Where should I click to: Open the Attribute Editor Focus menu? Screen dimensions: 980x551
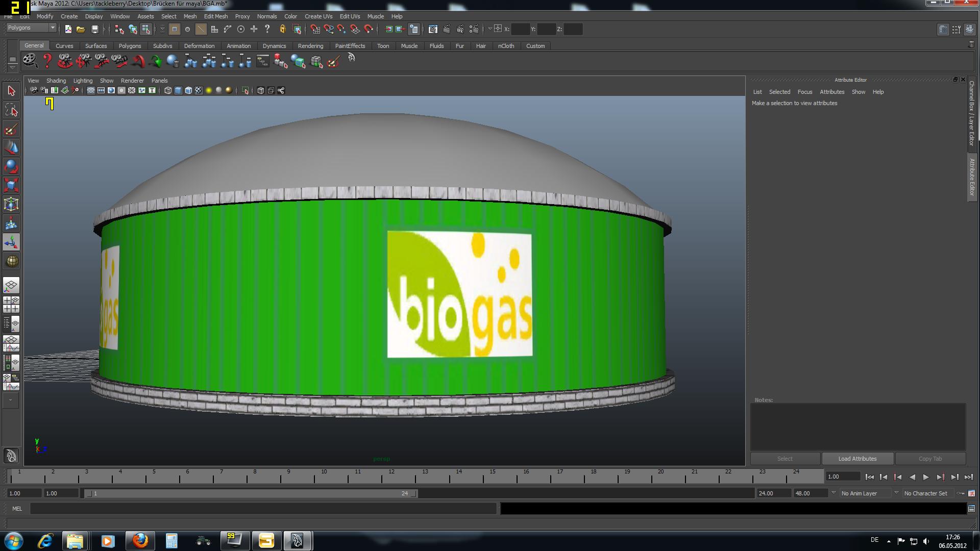point(805,92)
